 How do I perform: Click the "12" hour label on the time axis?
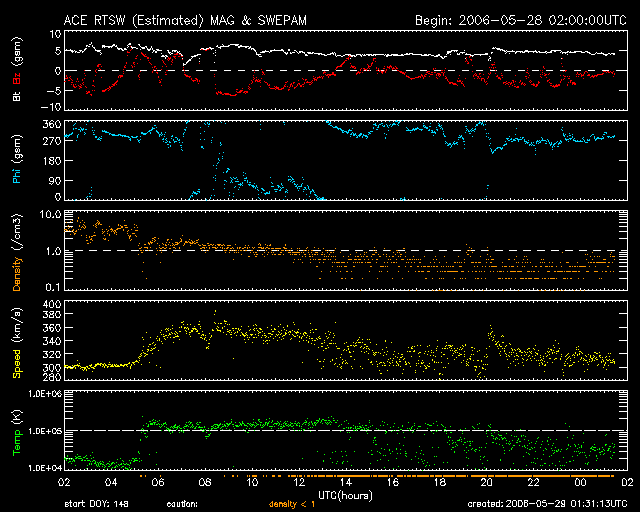pos(299,483)
